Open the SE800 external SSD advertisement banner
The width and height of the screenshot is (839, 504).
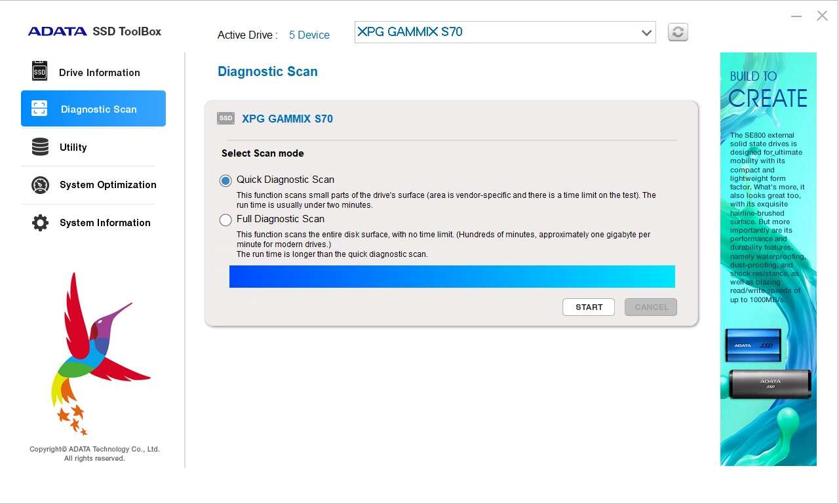(x=768, y=259)
